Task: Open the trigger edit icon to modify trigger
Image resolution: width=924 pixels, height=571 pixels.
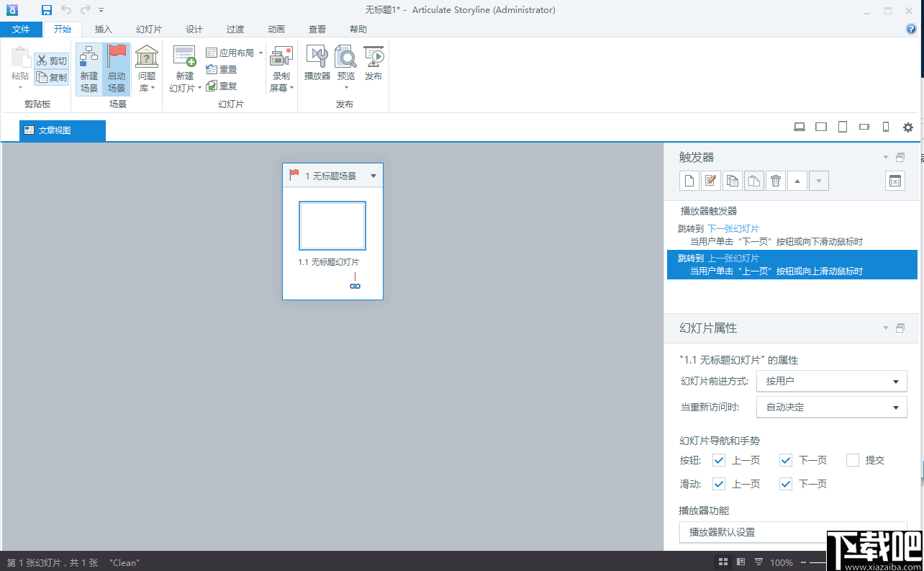Action: 710,180
